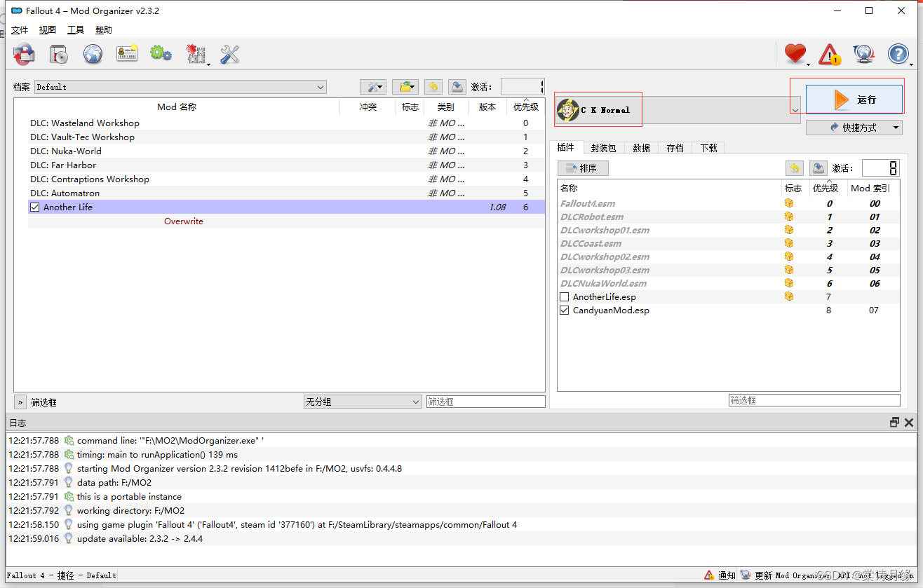Click the update globe icon in status bar
This screenshot has height=588, width=923.
pos(746,575)
